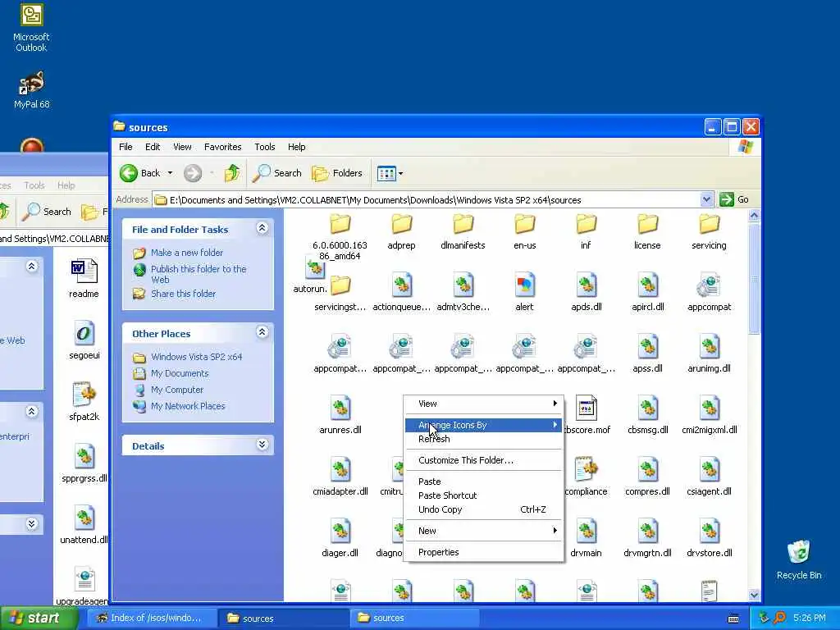Screen dimensions: 840x630
Task: Choose Paste Shortcut from context menu
Action: [x=482, y=495]
